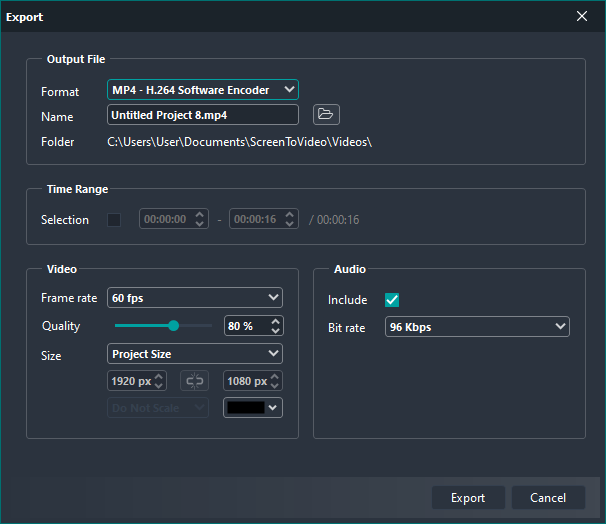Image resolution: width=606 pixels, height=524 pixels.
Task: Cancel the export dialog
Action: [547, 498]
